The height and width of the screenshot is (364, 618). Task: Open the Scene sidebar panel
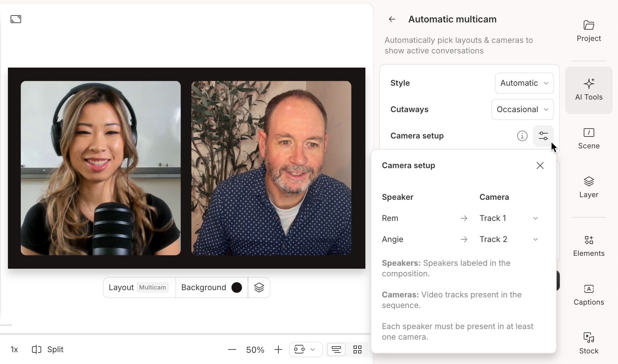pos(589,139)
